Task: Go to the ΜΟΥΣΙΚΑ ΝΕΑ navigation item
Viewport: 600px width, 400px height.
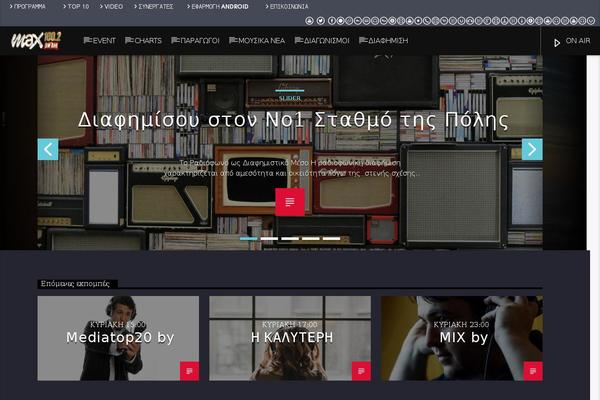Action: click(257, 41)
